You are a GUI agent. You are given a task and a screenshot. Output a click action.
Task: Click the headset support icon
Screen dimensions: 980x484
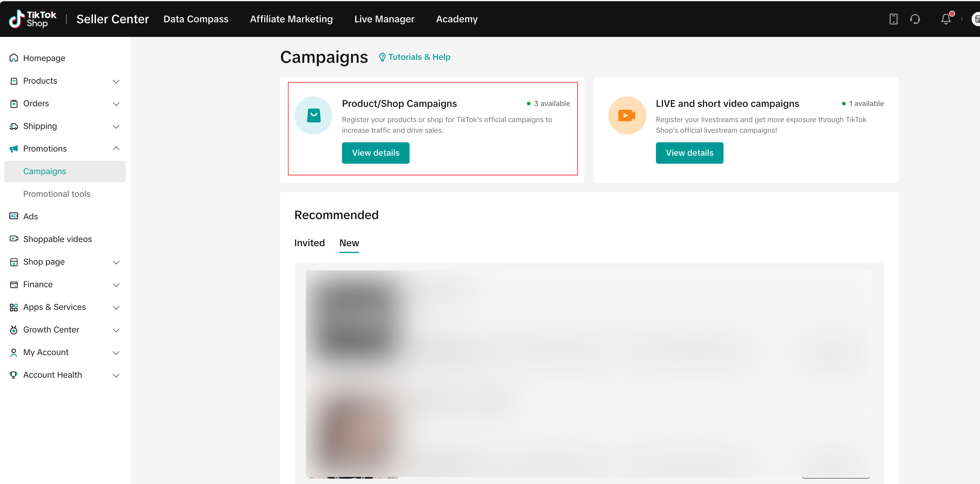coord(915,19)
